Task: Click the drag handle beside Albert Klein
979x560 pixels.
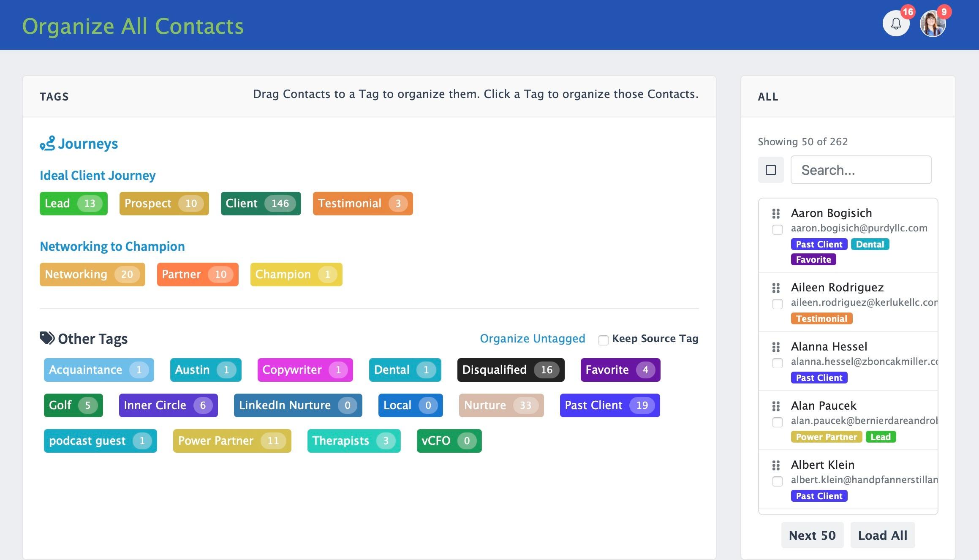Action: (776, 465)
